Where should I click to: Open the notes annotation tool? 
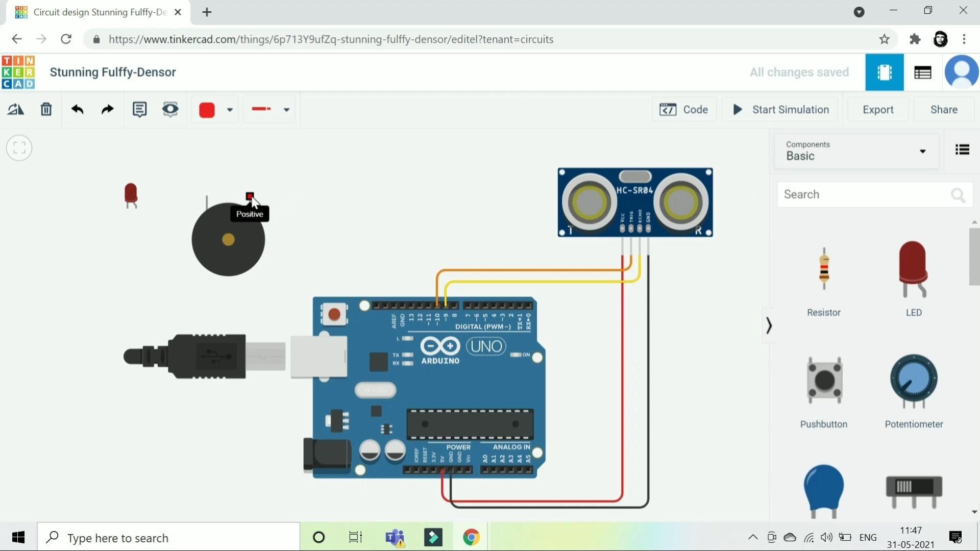tap(139, 109)
